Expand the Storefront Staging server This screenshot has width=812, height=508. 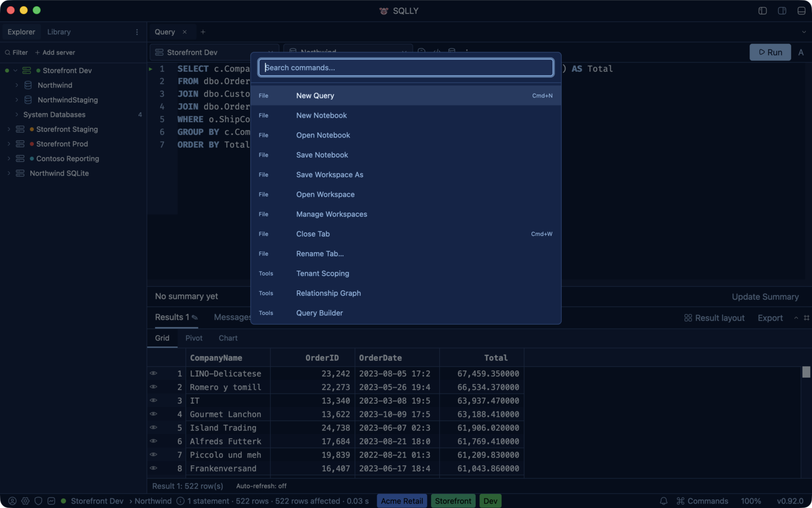click(9, 129)
